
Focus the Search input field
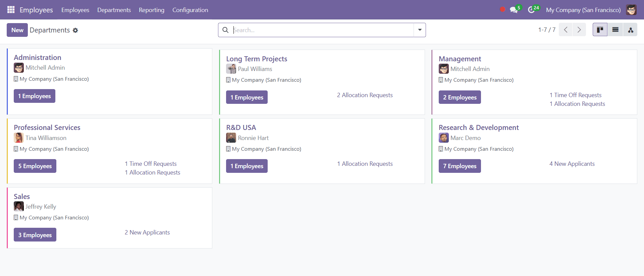(x=322, y=30)
